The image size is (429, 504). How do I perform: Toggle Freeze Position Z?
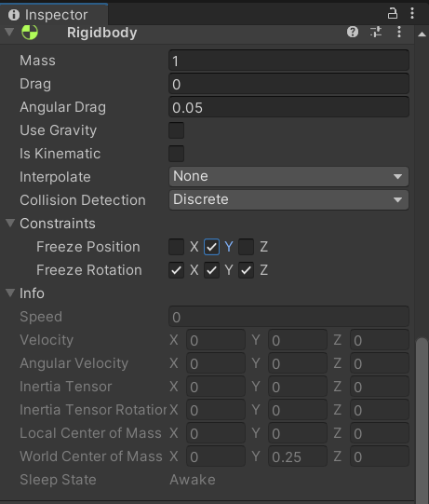(x=246, y=247)
